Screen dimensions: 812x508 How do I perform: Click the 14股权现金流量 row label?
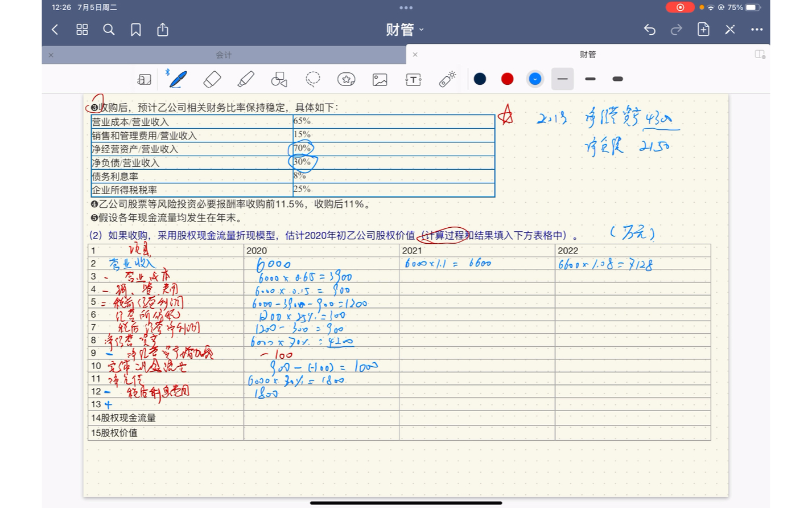[123, 418]
